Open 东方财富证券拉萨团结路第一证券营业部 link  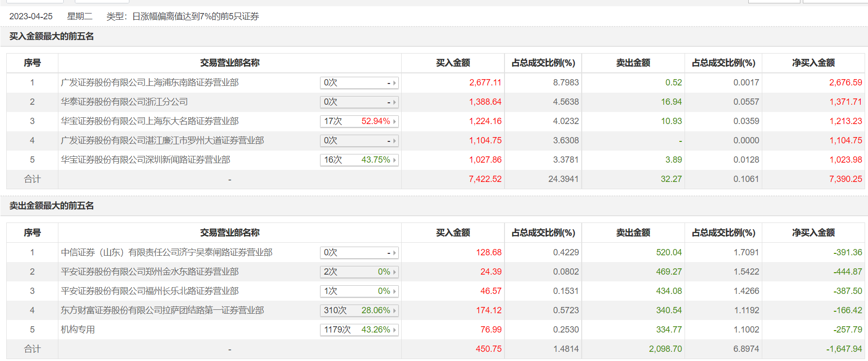tap(162, 310)
